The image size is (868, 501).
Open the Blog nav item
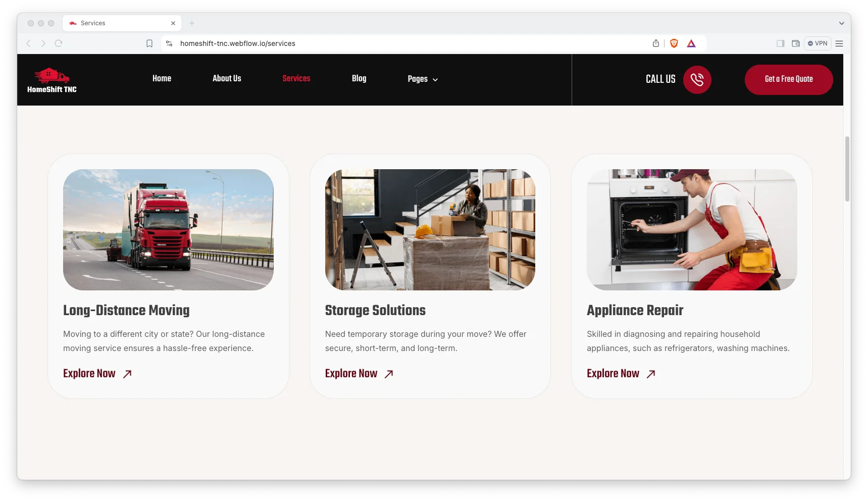tap(359, 78)
